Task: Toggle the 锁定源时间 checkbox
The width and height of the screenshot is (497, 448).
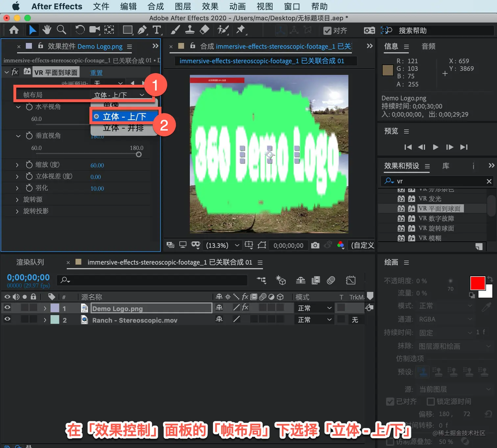Action: (431, 401)
